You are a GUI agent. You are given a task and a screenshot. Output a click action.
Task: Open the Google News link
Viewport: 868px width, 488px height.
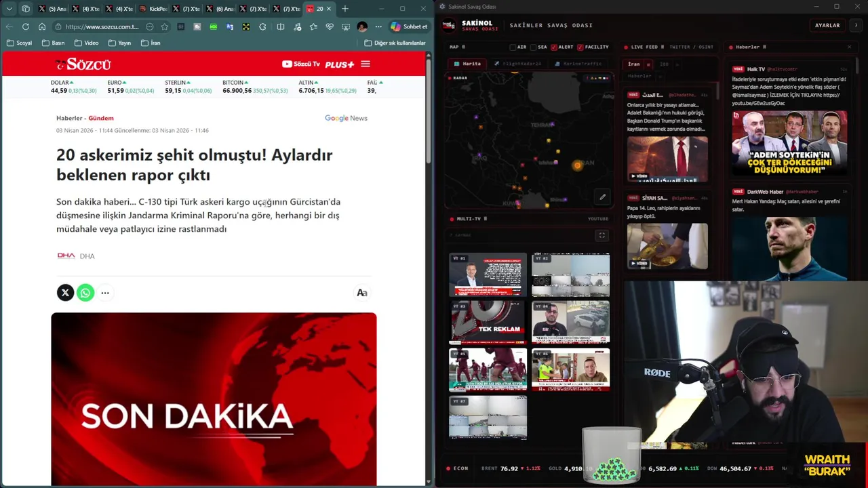click(346, 118)
